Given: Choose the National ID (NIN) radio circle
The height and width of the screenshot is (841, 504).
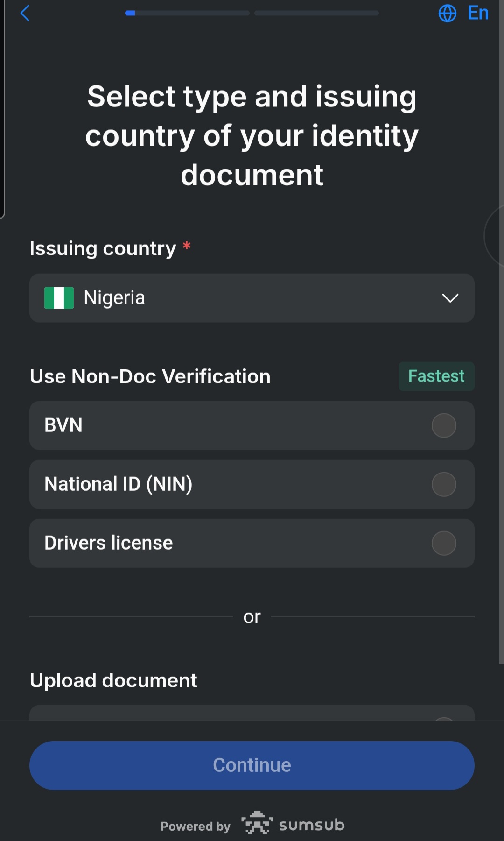Looking at the screenshot, I should click(444, 484).
